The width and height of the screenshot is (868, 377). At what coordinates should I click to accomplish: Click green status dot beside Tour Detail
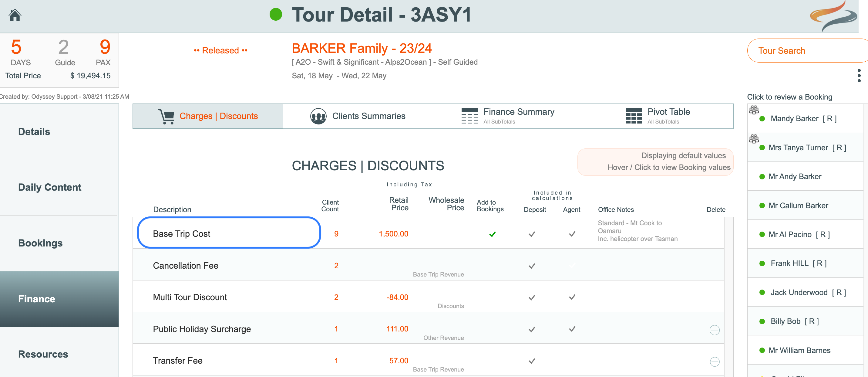[x=276, y=15]
